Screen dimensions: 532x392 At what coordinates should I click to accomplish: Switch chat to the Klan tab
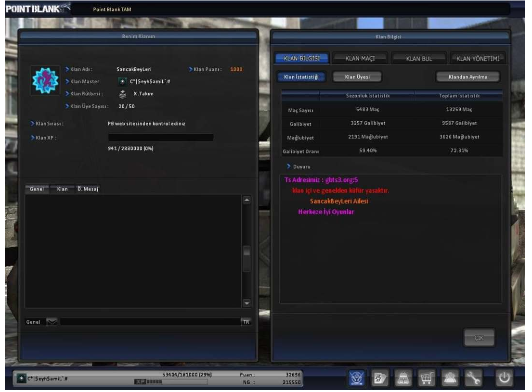tap(62, 189)
